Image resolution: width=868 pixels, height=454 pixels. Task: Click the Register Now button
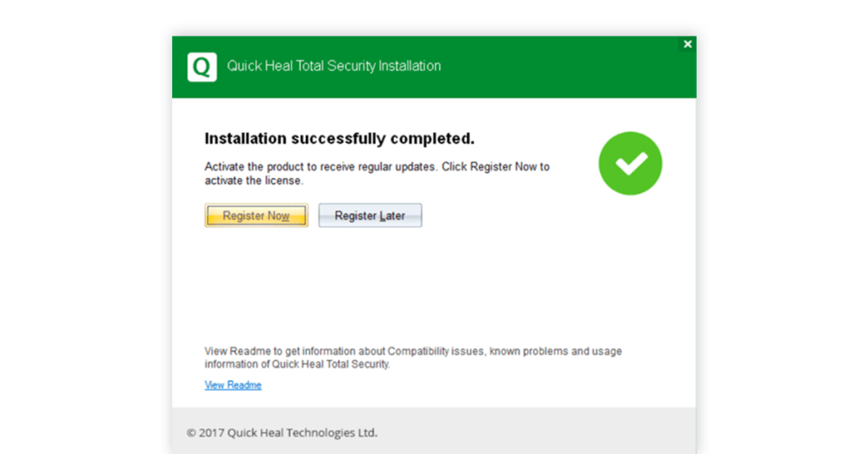[256, 216]
